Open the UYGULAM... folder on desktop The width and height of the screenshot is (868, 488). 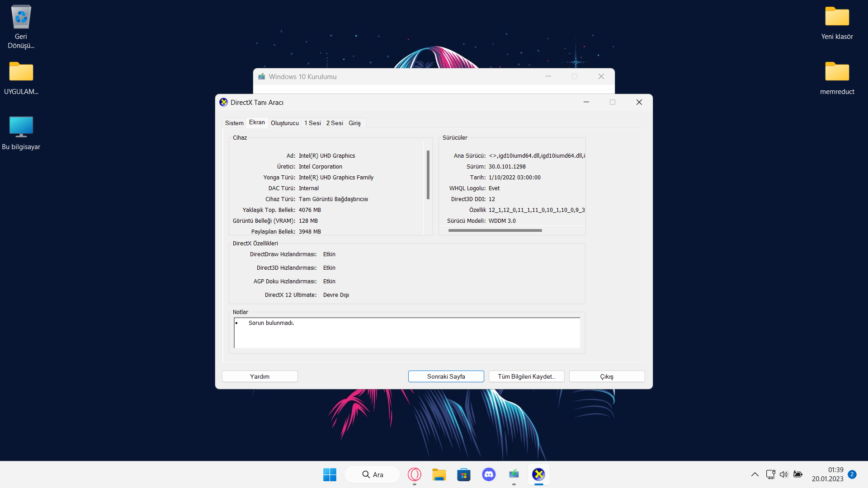point(21,78)
